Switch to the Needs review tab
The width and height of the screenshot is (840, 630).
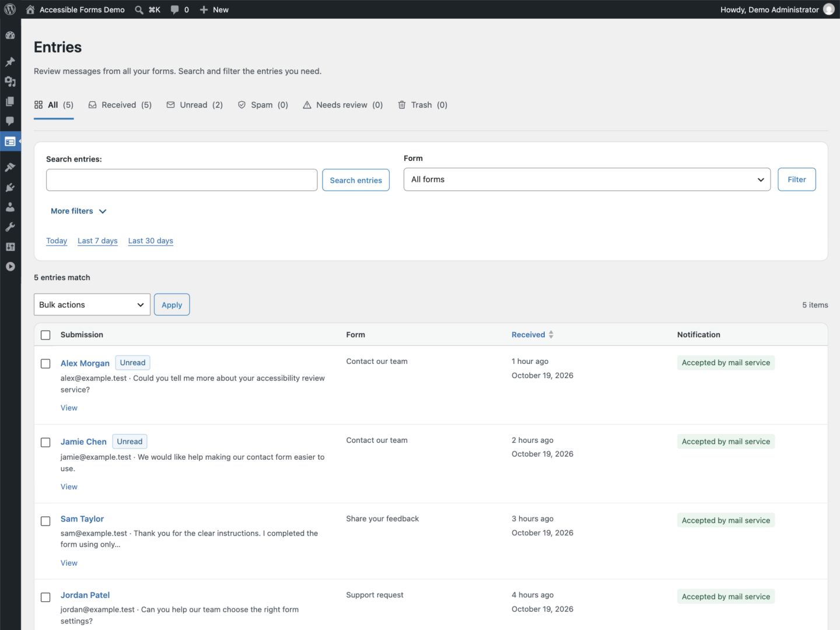tap(343, 105)
